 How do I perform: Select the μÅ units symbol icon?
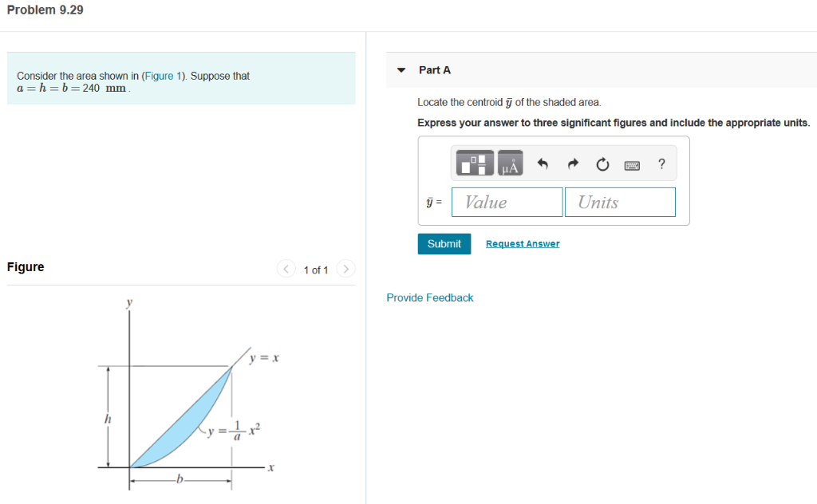(x=511, y=163)
